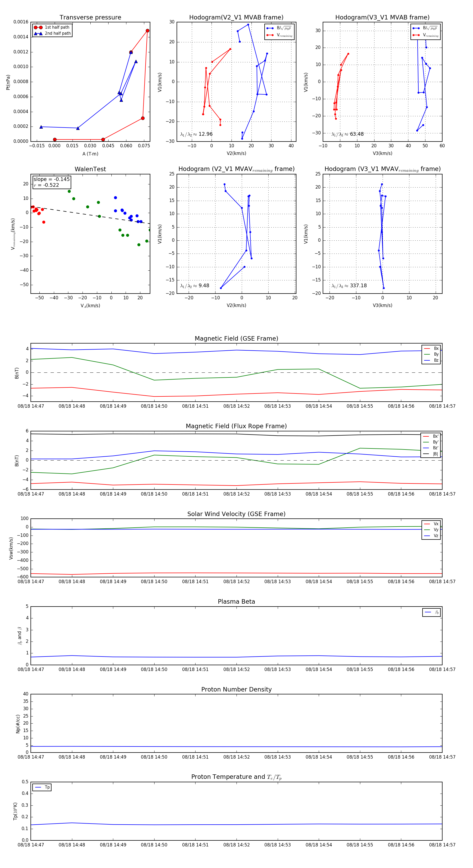Click the B/√μ0ρ legend entry in V2_V1 MVAB hodogram
473x868 pixels.
click(279, 28)
